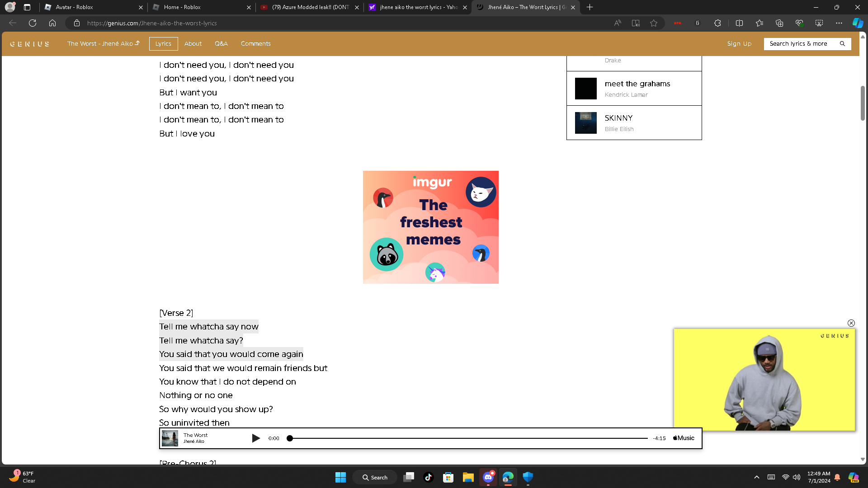Open meet the grahams by Kendrick Lamar

coord(634,89)
